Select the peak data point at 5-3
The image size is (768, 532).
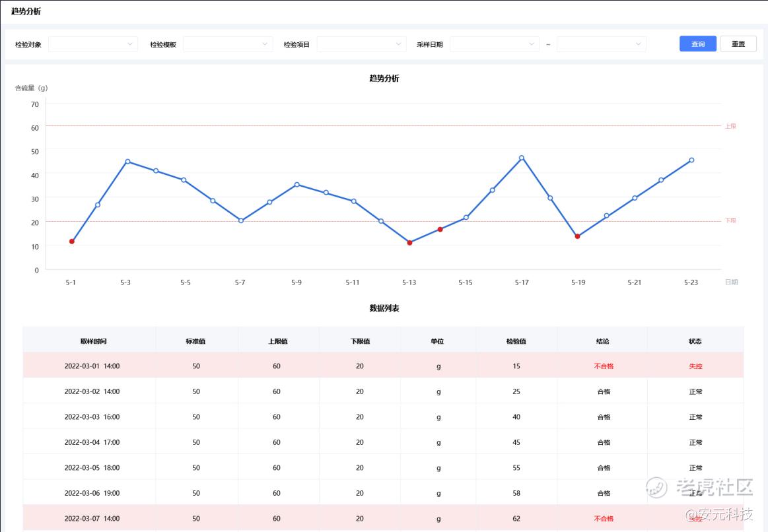pyautogui.click(x=127, y=162)
